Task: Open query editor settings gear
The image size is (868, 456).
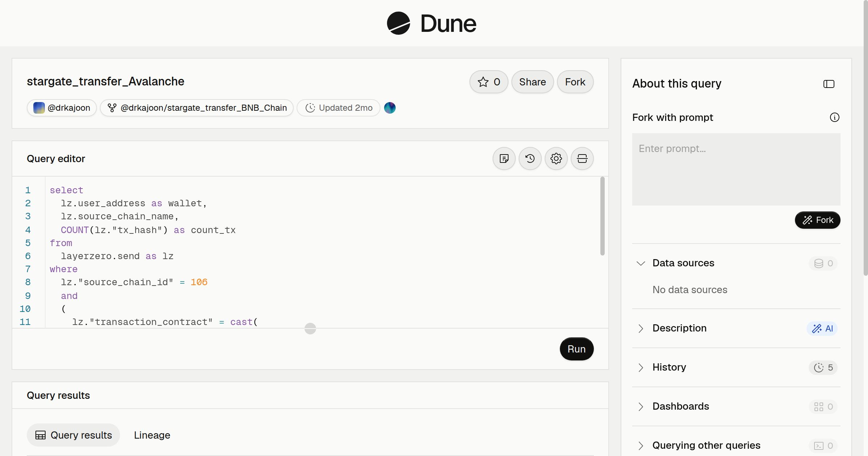Action: pos(556,159)
